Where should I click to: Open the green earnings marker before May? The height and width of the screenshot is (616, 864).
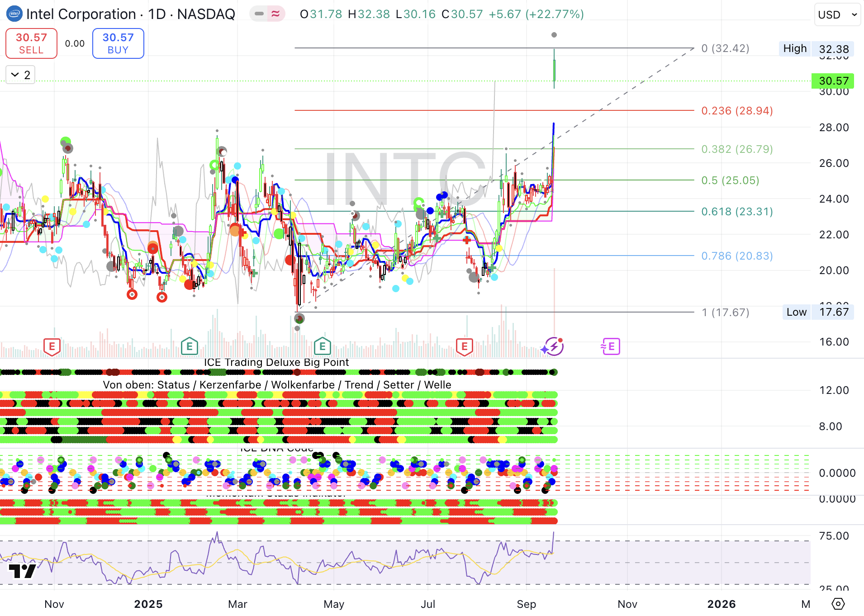[322, 347]
